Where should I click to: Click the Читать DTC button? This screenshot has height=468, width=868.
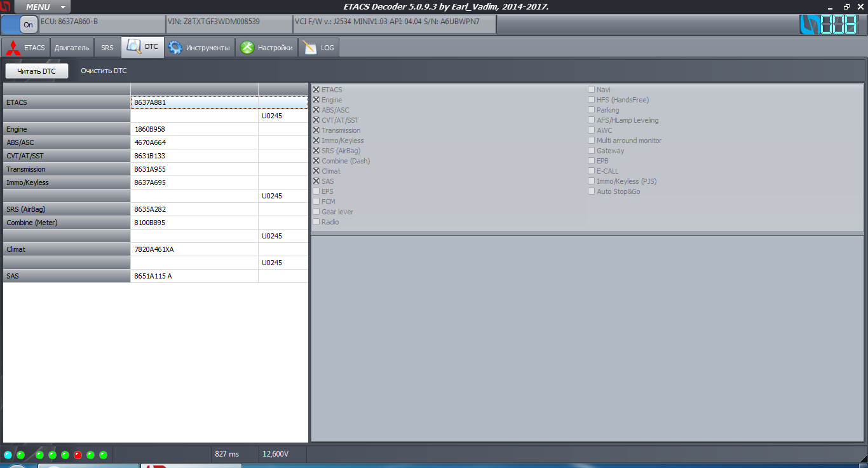click(37, 71)
